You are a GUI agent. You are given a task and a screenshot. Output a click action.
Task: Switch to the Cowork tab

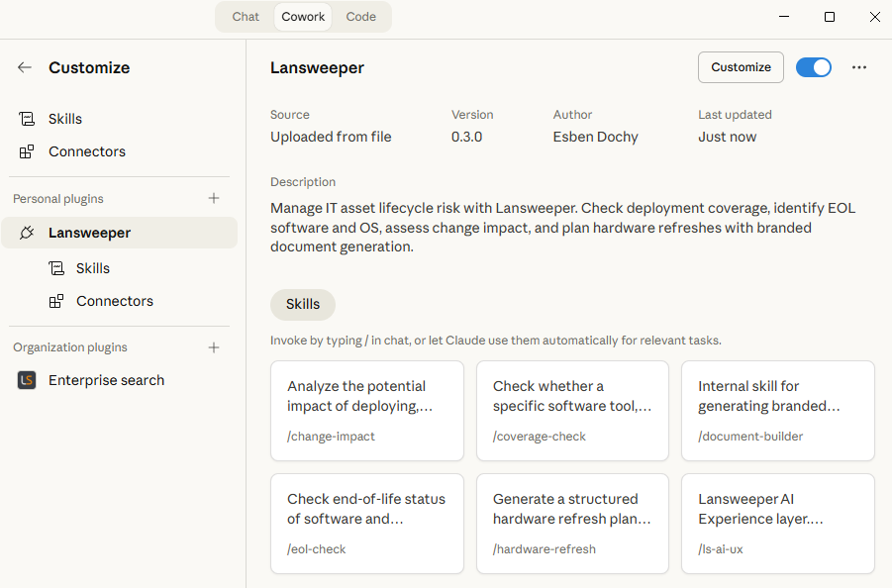point(303,17)
